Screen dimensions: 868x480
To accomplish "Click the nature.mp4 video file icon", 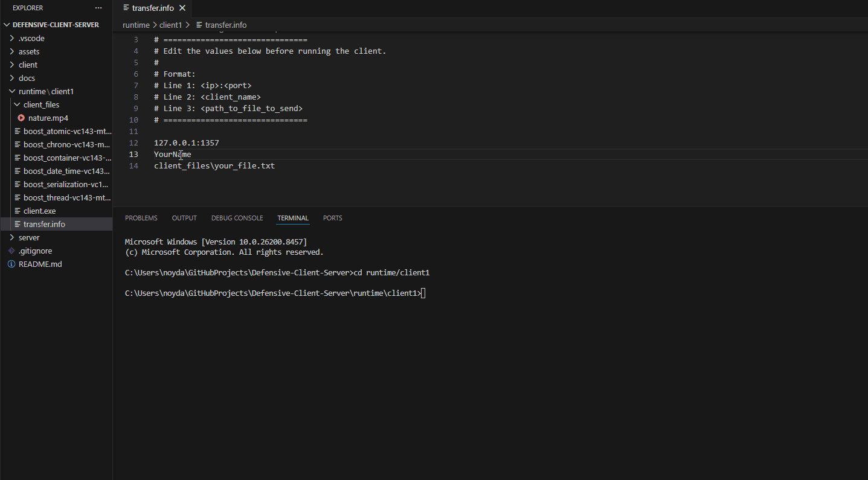I will (x=21, y=118).
